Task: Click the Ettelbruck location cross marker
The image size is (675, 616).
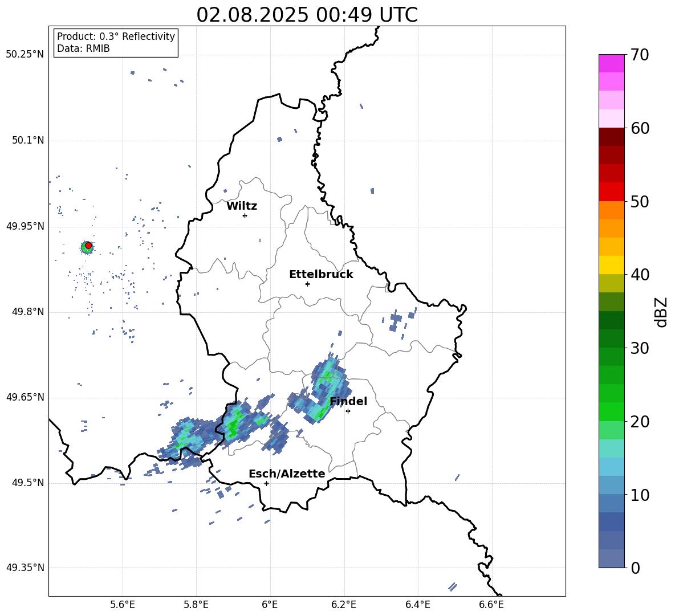Action: point(307,284)
